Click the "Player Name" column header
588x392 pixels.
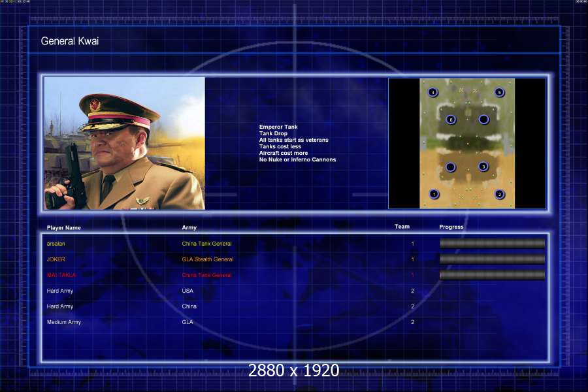[64, 228]
